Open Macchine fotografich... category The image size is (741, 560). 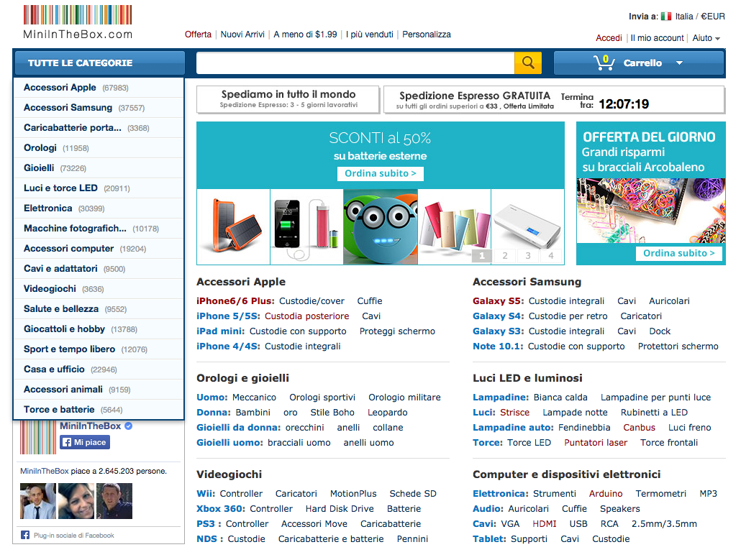pyautogui.click(x=99, y=229)
